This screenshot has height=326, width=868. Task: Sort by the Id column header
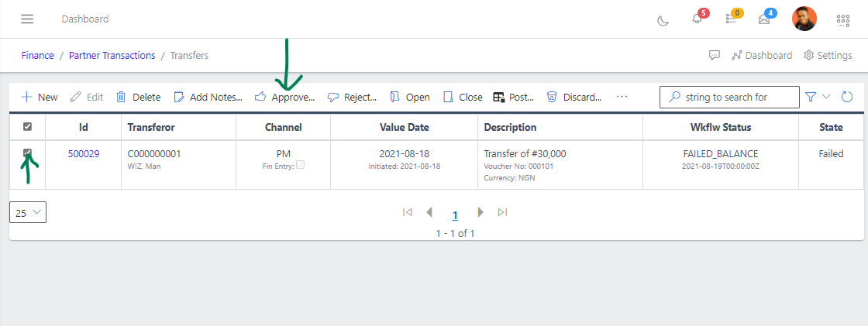[84, 127]
